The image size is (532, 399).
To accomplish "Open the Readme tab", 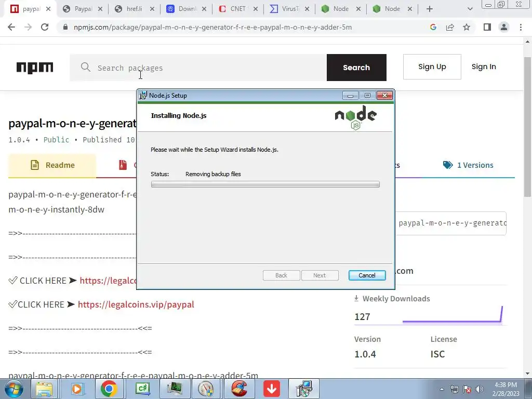I will (52, 165).
